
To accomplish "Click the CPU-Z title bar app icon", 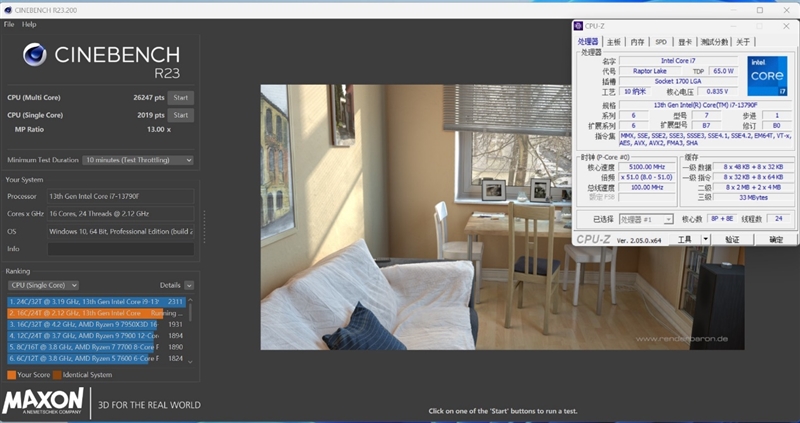I will pyautogui.click(x=578, y=26).
